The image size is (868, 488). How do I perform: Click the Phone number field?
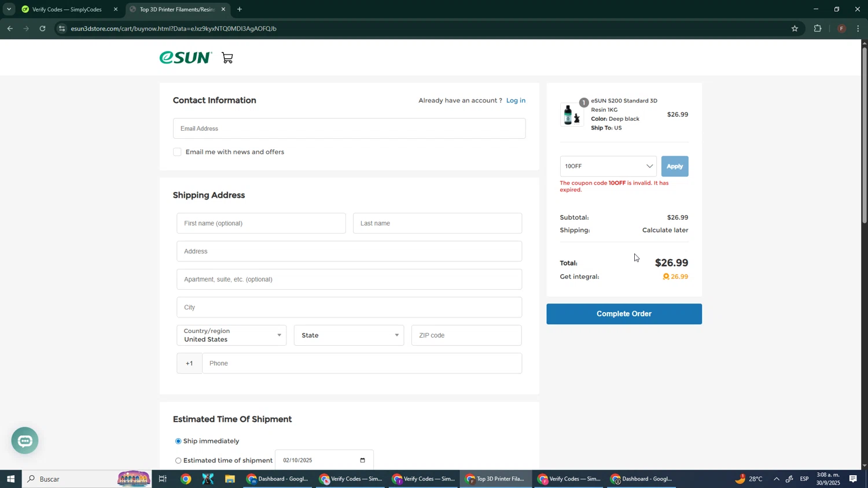(362, 363)
